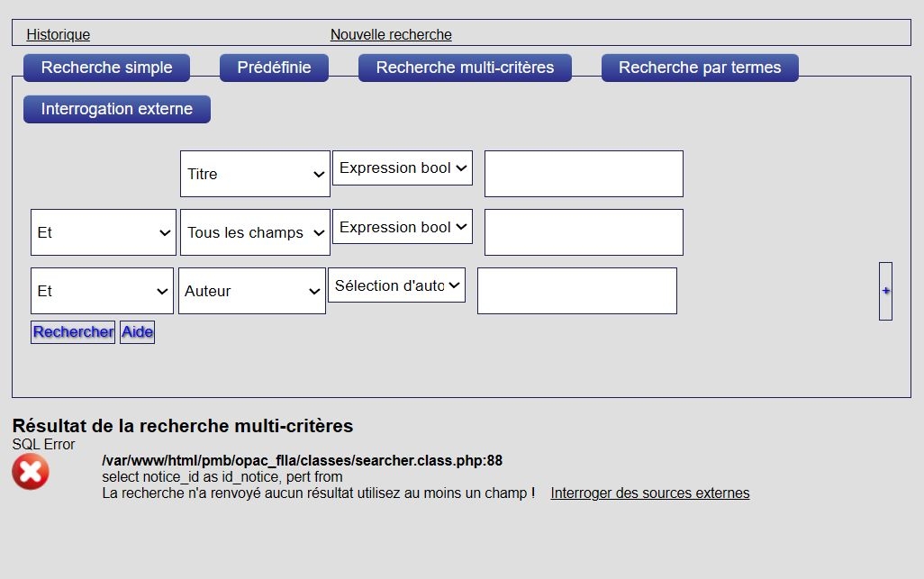924x579 pixels.
Task: Open the Titre field dropdown
Action: [x=255, y=174]
